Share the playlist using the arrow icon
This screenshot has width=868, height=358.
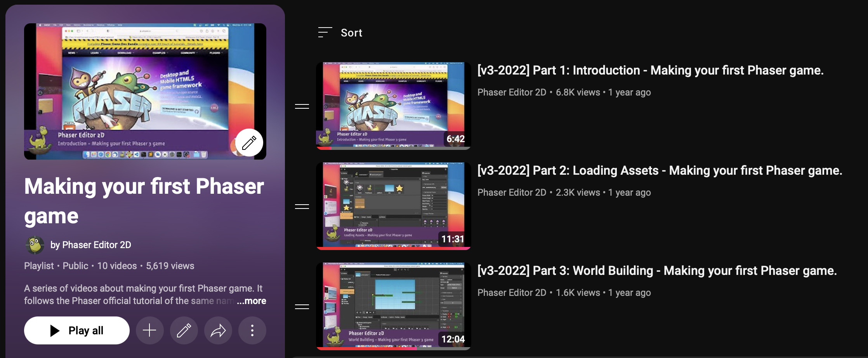[x=218, y=330]
